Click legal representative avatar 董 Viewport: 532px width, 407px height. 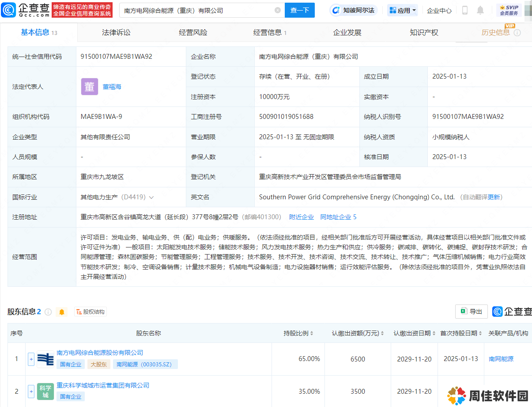90,87
